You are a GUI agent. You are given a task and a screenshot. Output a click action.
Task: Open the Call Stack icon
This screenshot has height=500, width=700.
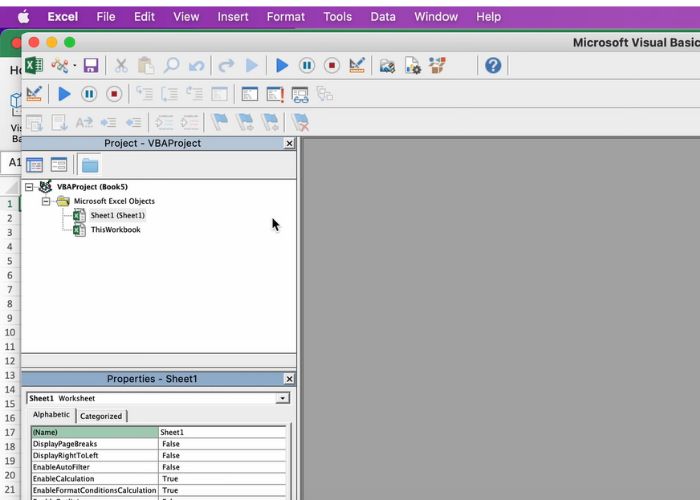pyautogui.click(x=325, y=94)
